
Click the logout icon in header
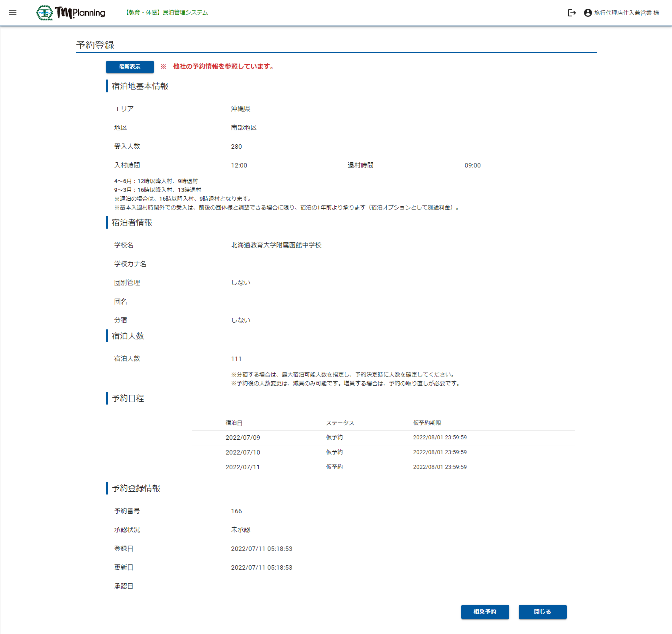point(572,13)
